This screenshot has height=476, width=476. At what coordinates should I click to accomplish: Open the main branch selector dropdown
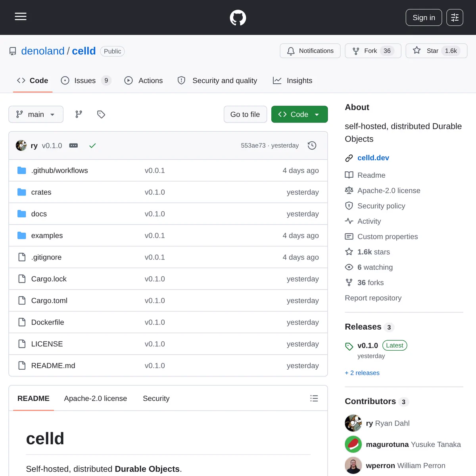click(x=36, y=114)
